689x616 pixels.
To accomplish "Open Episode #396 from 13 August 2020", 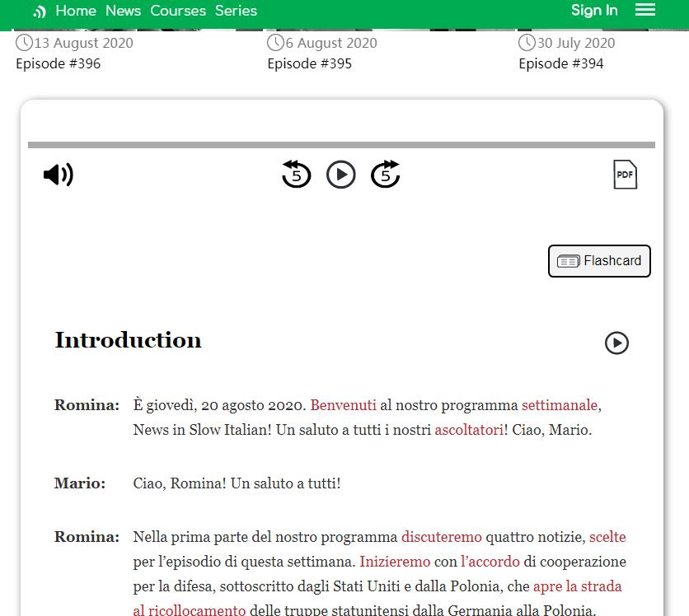I will [x=58, y=63].
